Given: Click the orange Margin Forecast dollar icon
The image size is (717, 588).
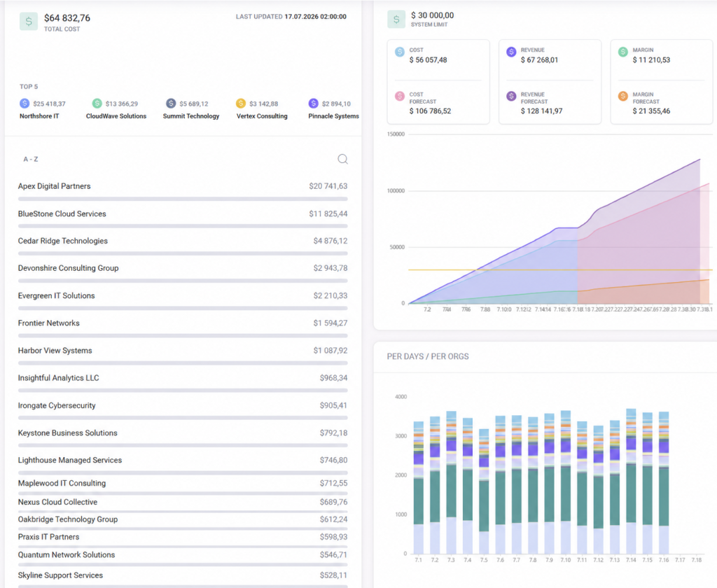Looking at the screenshot, I should pyautogui.click(x=622, y=96).
